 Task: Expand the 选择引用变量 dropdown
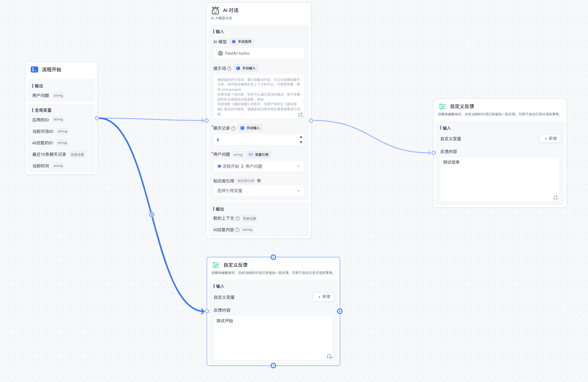click(259, 190)
